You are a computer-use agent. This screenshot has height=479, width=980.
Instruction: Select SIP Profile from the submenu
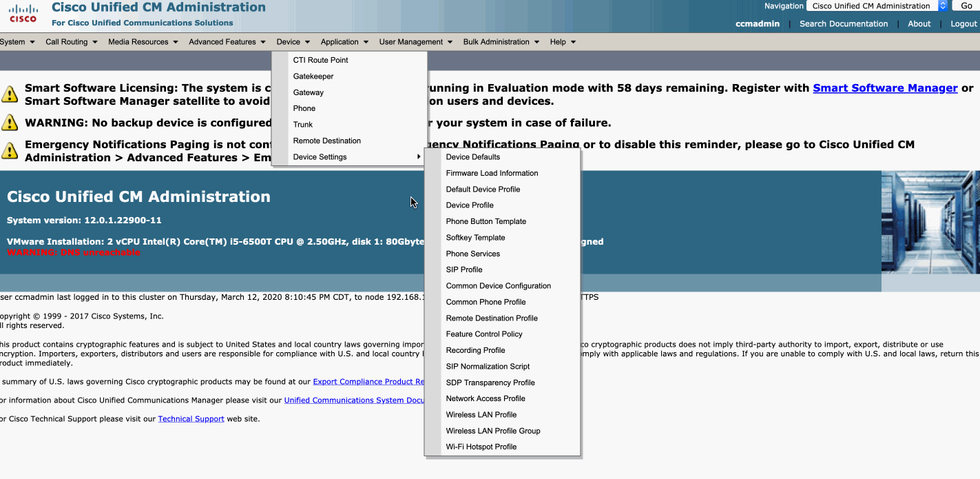click(x=464, y=269)
